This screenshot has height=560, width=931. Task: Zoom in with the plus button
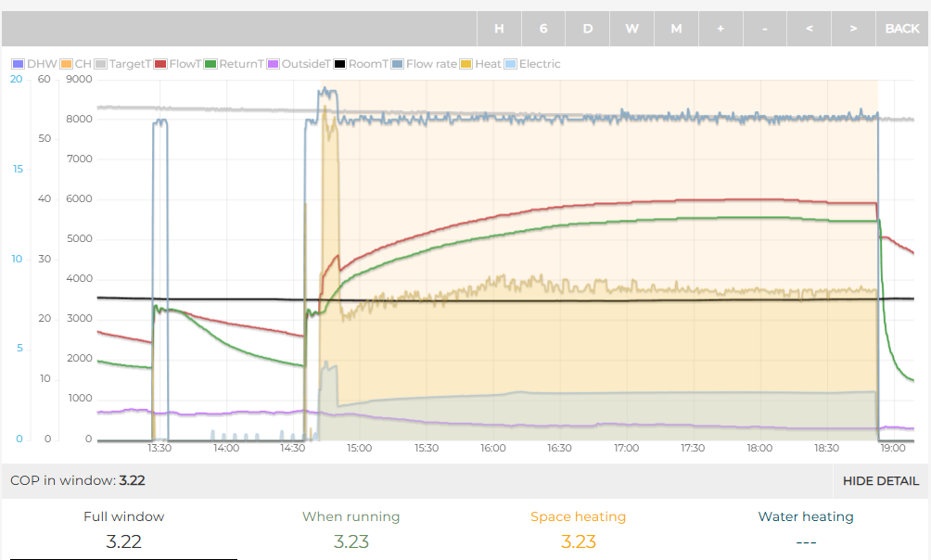click(x=721, y=29)
